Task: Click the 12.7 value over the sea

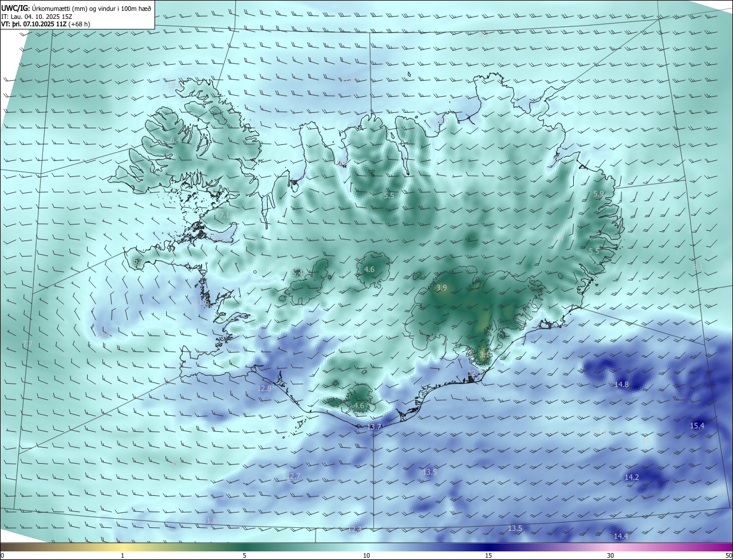Action: (293, 476)
